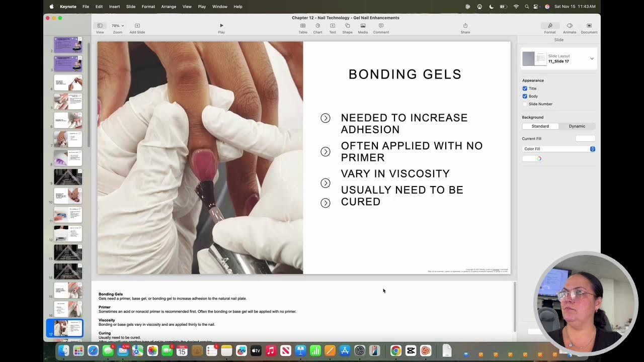644x362 pixels.
Task: Toggle the Title appearance checkbox
Action: (525, 88)
